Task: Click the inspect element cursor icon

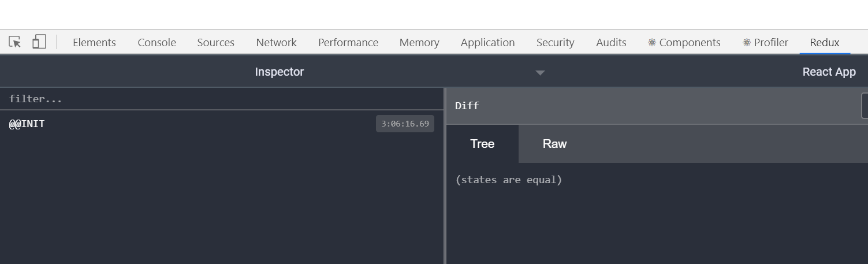Action: [x=15, y=42]
